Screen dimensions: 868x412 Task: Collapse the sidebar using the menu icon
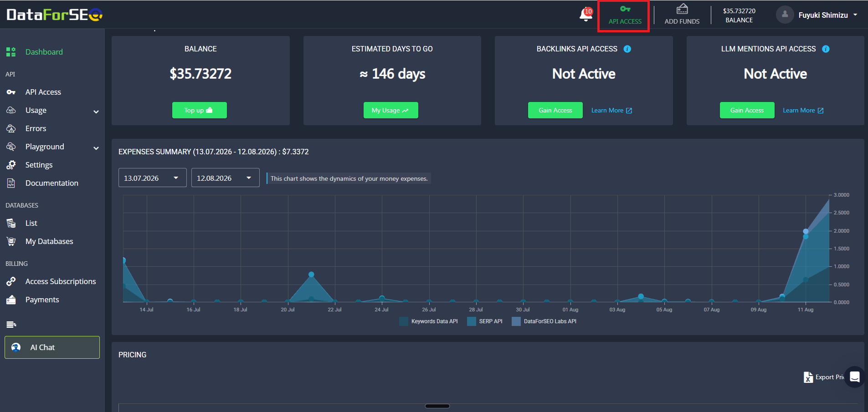coord(11,325)
